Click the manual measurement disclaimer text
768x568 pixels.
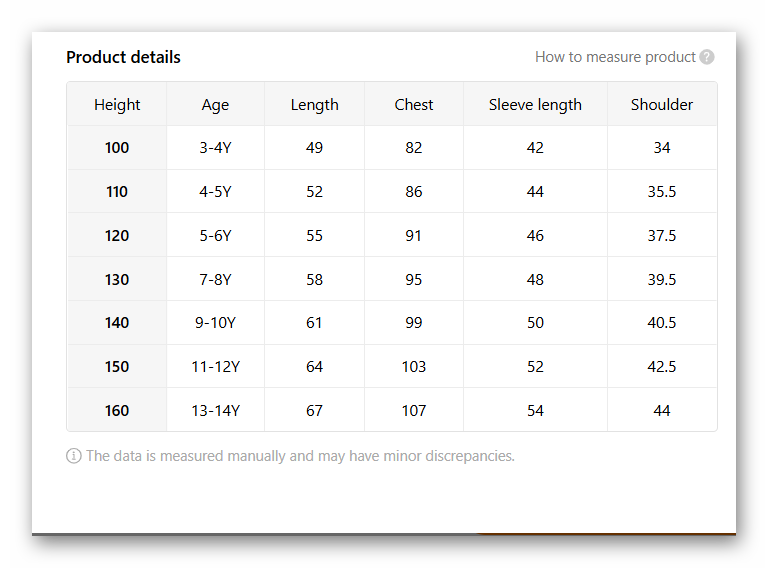tap(300, 456)
